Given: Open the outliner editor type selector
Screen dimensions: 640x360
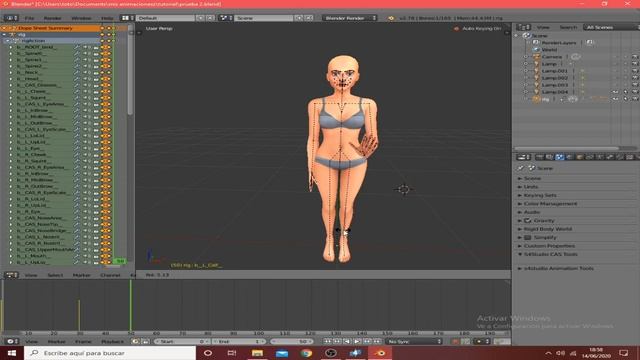Looking at the screenshot, I should [523, 27].
